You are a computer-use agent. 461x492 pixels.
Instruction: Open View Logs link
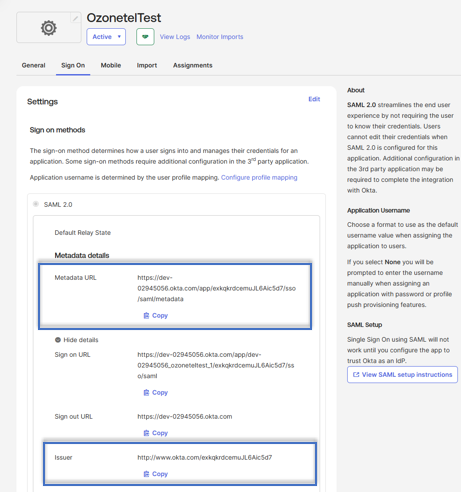pos(175,37)
